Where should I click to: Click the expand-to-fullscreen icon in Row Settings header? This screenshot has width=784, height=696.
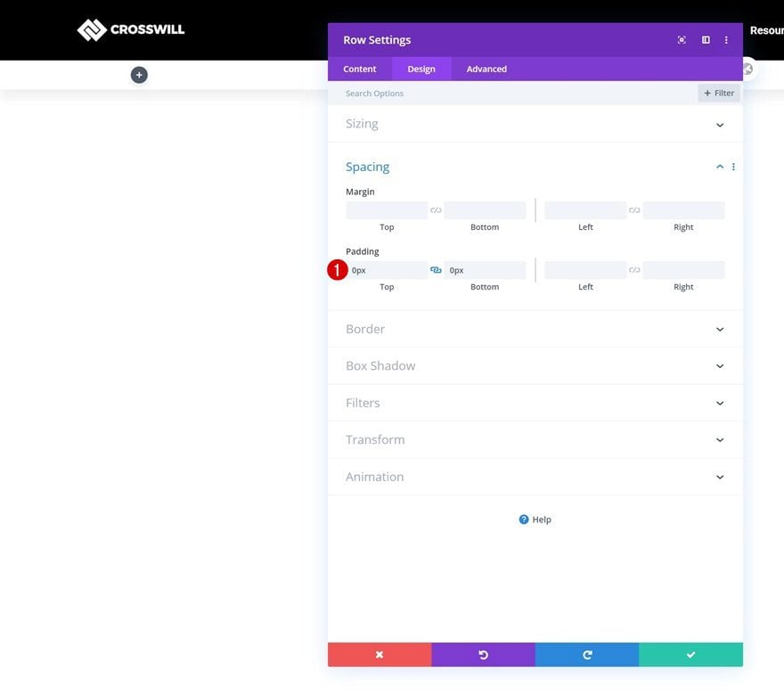pyautogui.click(x=682, y=40)
